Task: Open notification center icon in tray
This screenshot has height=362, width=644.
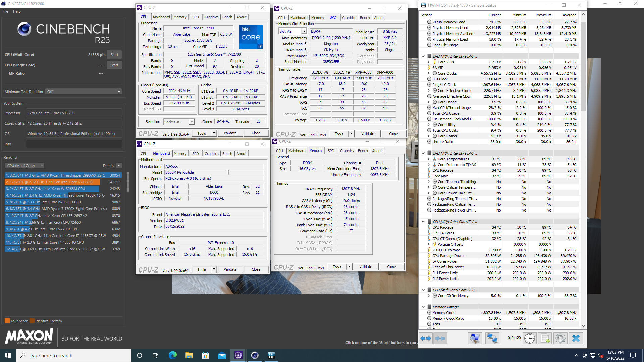Action: [633, 355]
